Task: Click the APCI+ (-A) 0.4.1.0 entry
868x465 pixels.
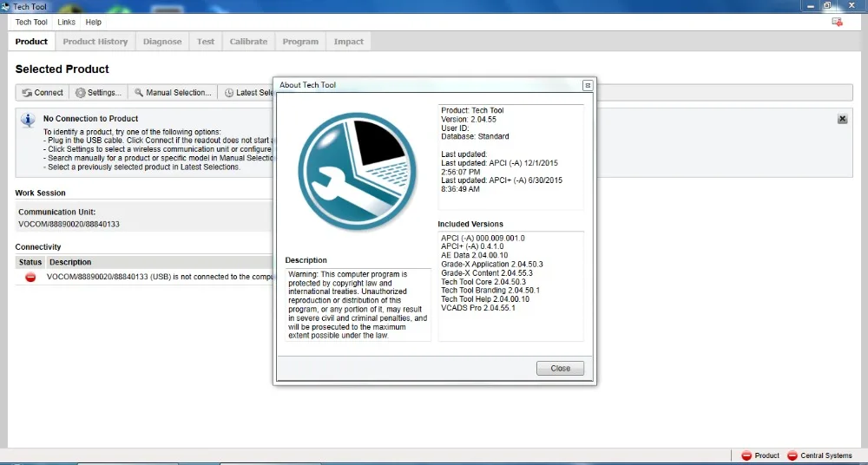Action: pyautogui.click(x=472, y=246)
